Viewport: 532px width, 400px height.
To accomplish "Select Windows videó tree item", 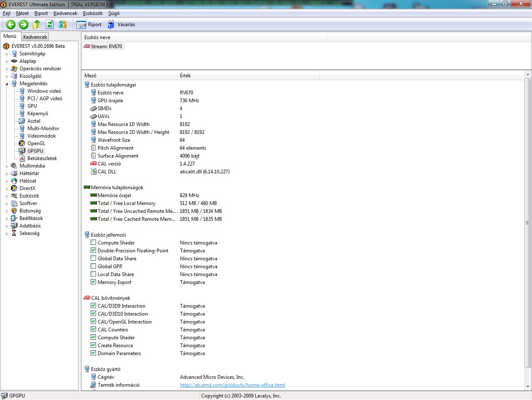I will [x=44, y=91].
